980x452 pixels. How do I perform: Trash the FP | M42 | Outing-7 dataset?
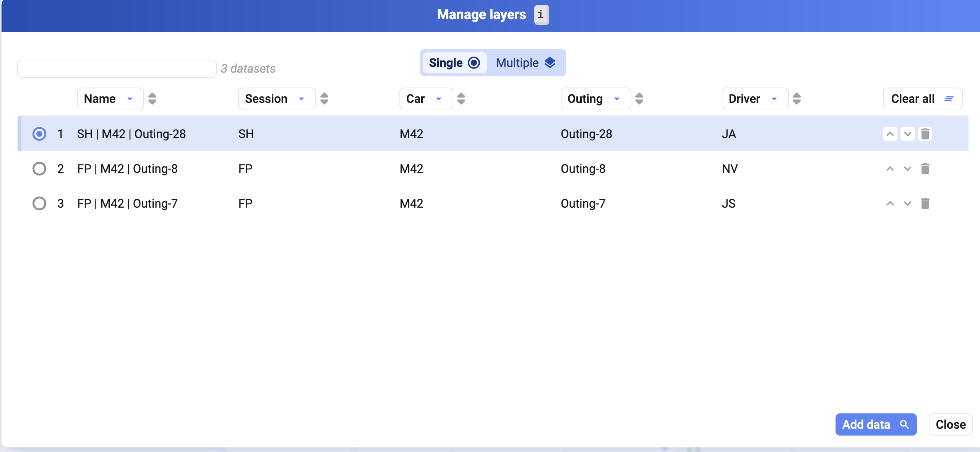tap(925, 203)
